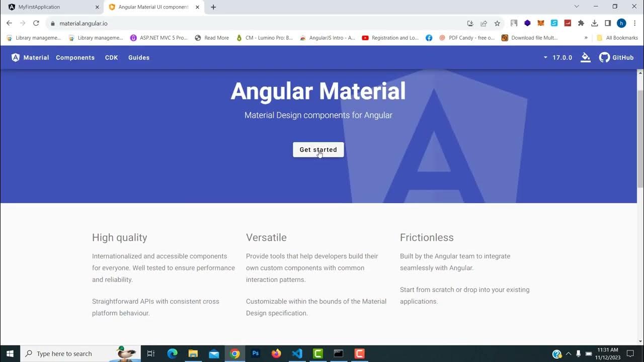Click the Get started button
644x362 pixels.
coord(318,149)
